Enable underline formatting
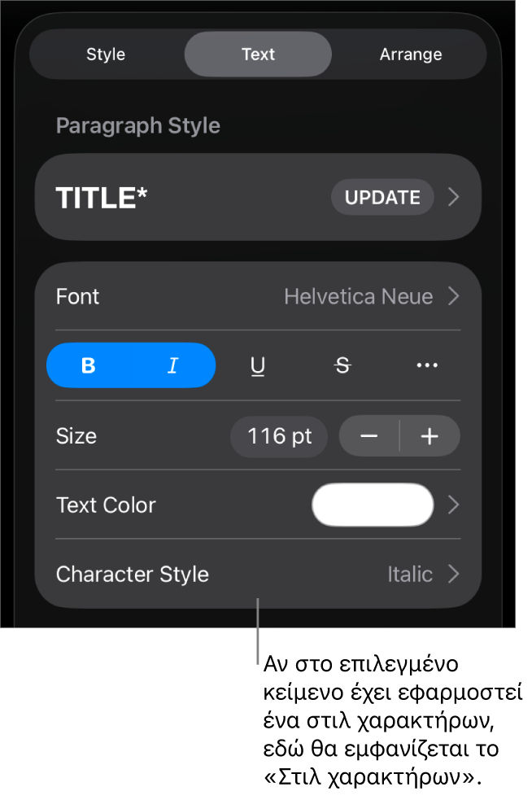Image resolution: width=532 pixels, height=800 pixels. [x=258, y=366]
